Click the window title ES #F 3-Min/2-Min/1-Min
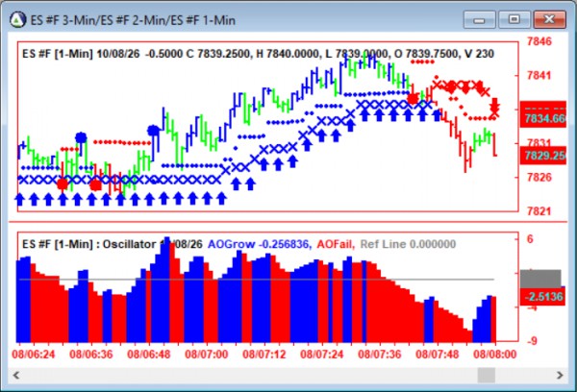The height and width of the screenshot is (392, 577). [133, 20]
